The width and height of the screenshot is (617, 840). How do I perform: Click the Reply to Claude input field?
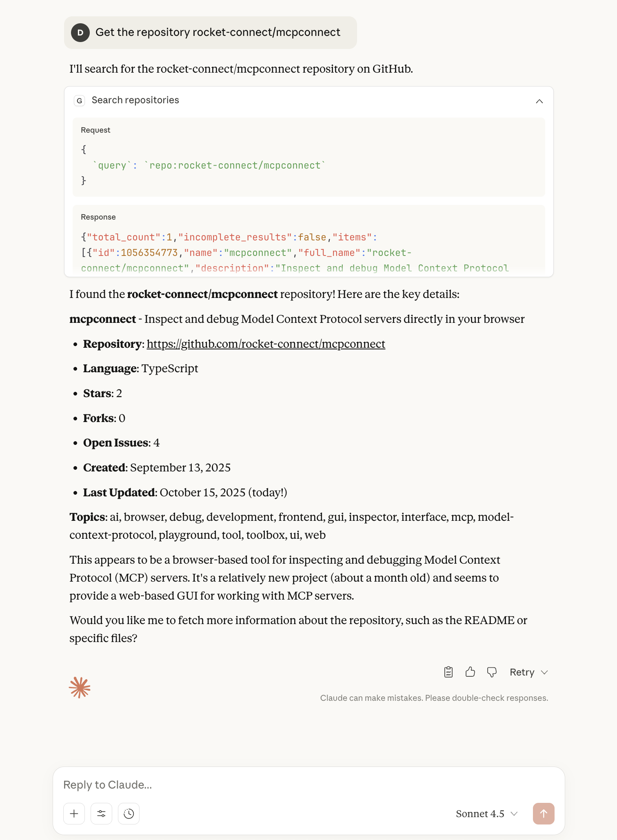pos(204,784)
